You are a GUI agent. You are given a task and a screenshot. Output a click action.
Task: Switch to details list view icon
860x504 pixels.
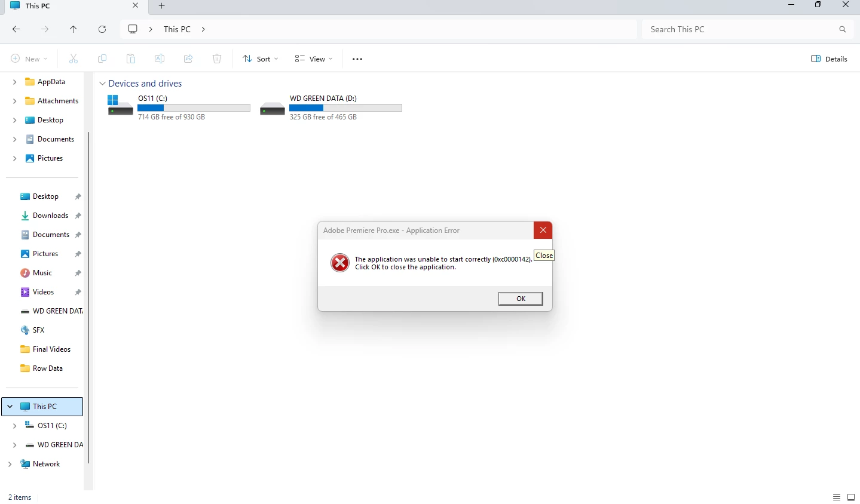[x=837, y=497]
